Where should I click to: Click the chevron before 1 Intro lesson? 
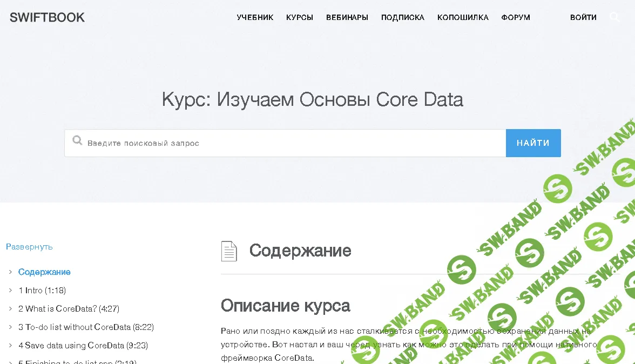click(10, 291)
